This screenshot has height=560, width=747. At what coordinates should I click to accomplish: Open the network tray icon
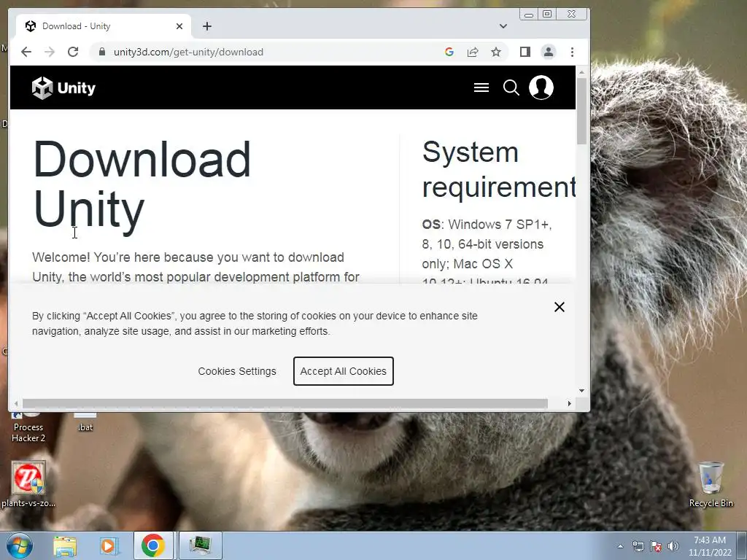[638, 546]
